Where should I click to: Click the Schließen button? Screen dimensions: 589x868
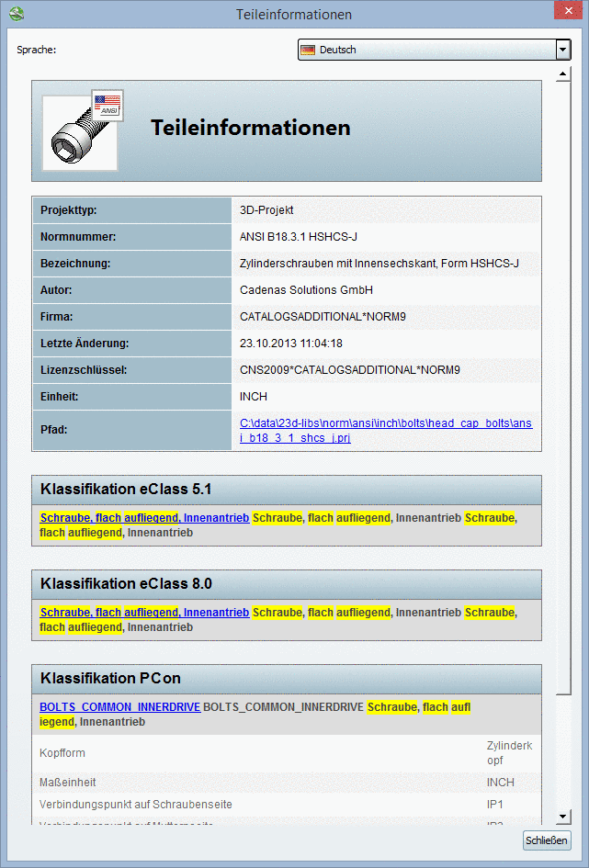[547, 840]
